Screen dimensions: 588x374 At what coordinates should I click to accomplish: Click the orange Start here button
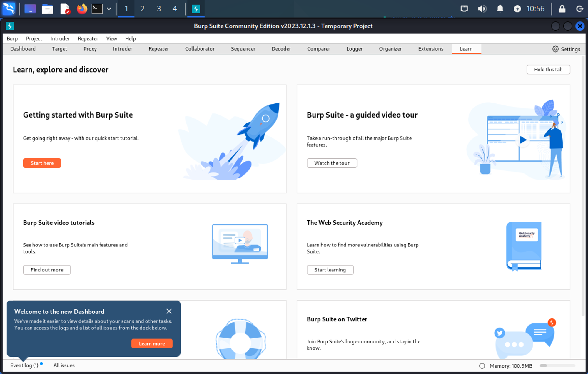click(42, 163)
